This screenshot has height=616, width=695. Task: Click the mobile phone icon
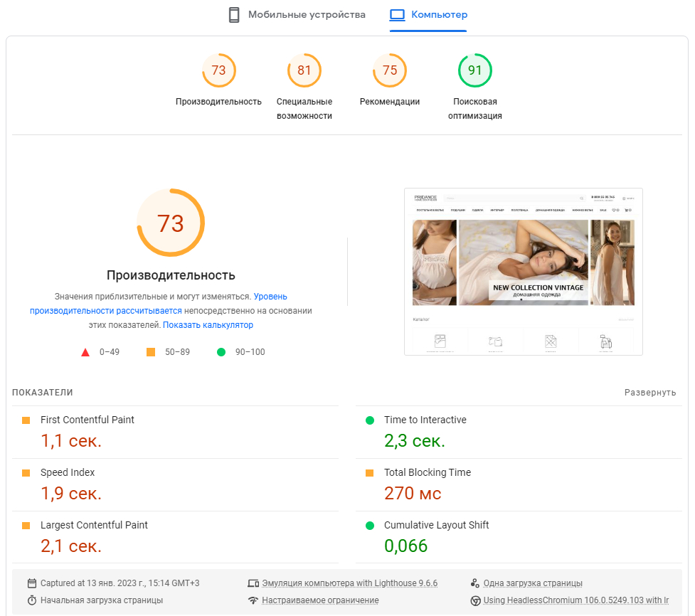[x=234, y=15]
